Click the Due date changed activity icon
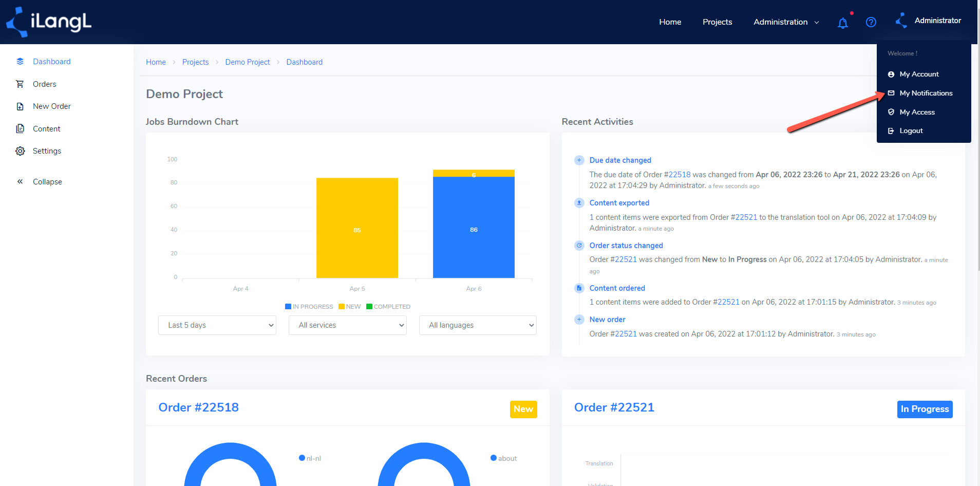The image size is (980, 486). (579, 160)
